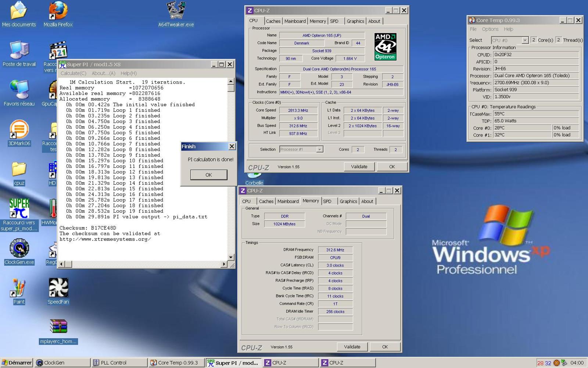Launch 3DMark06 desktop shortcut
The image size is (588, 368).
(19, 133)
